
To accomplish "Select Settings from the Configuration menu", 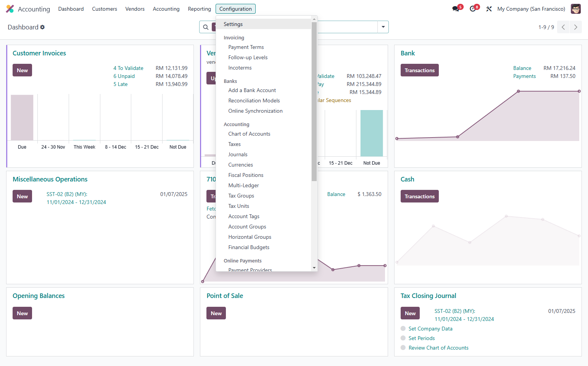I will pyautogui.click(x=264, y=24).
